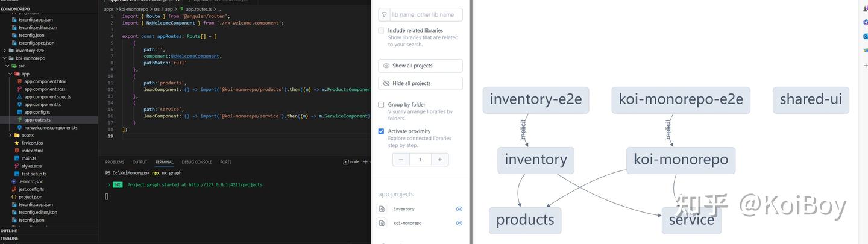Click the node shell icon in the terminal panel
This screenshot has height=244, width=868.
click(346, 162)
